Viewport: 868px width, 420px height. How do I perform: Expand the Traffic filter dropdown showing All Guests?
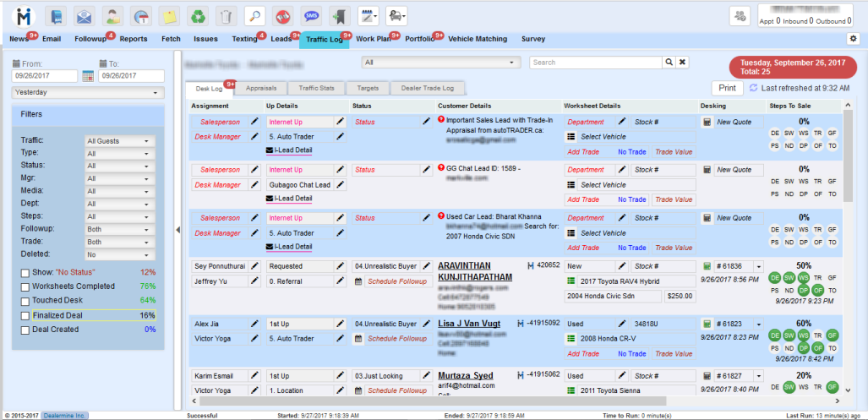click(120, 141)
